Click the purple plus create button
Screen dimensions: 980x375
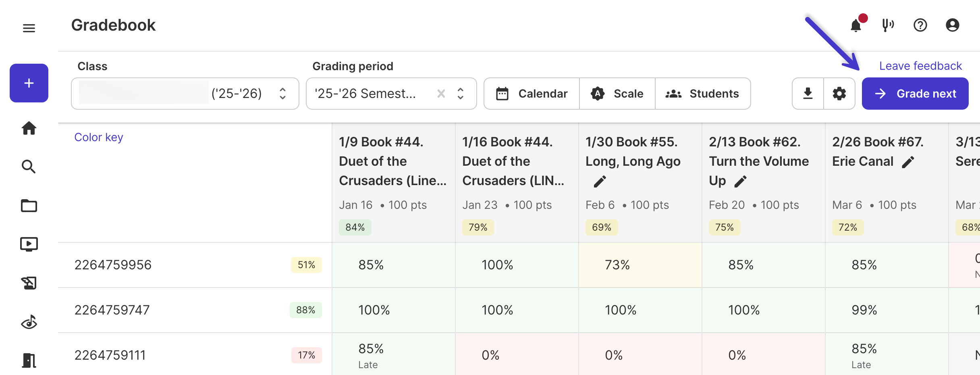pos(29,83)
